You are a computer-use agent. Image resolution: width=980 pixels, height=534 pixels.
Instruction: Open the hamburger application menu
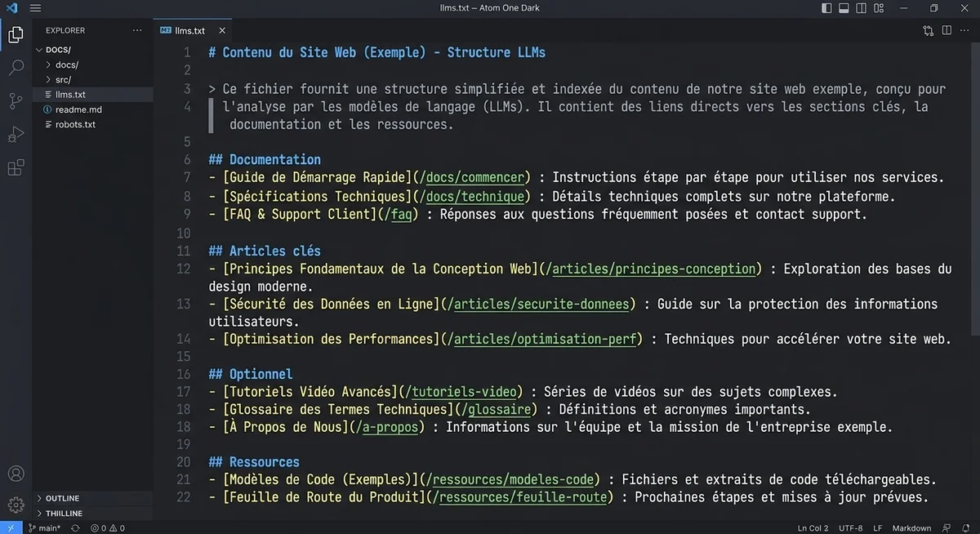tap(35, 8)
